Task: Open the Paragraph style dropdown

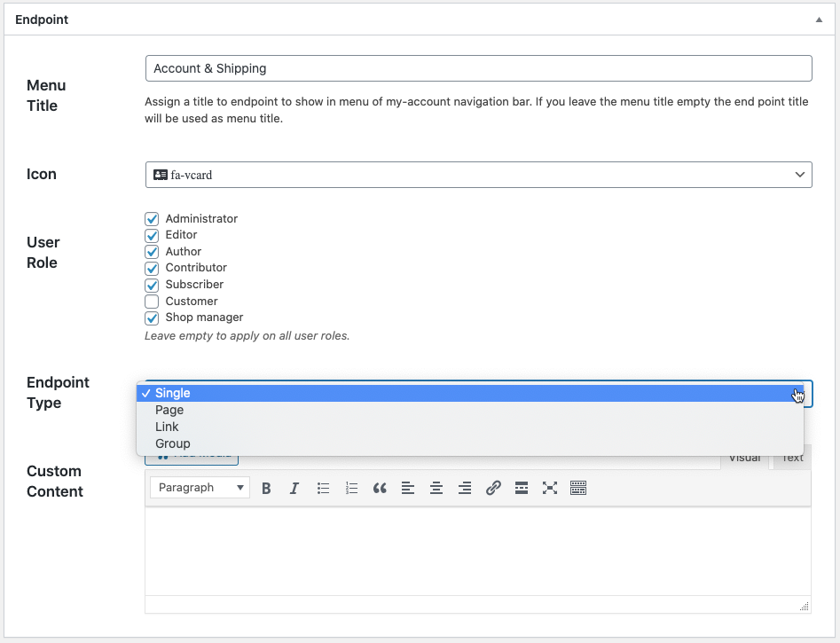Action: [200, 487]
